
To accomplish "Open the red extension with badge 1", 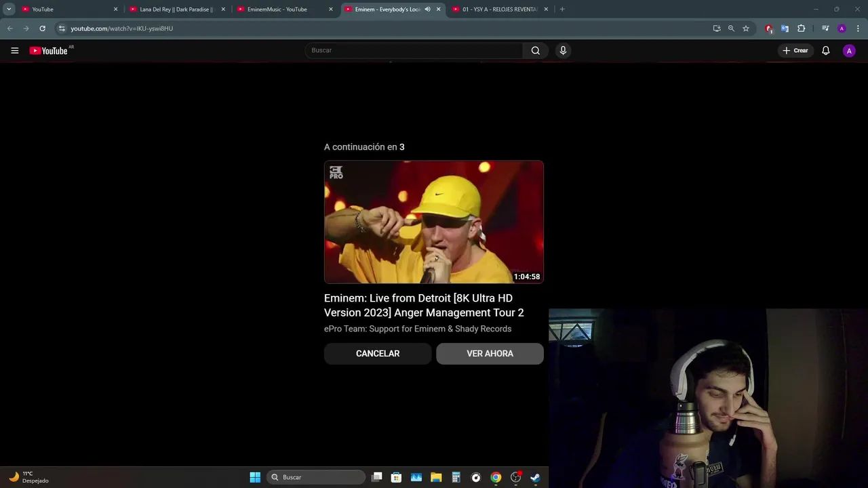I will 769,28.
